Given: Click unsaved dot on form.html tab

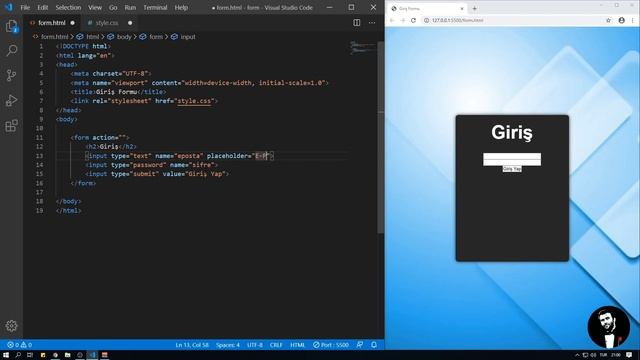Looking at the screenshot, I should (72, 23).
